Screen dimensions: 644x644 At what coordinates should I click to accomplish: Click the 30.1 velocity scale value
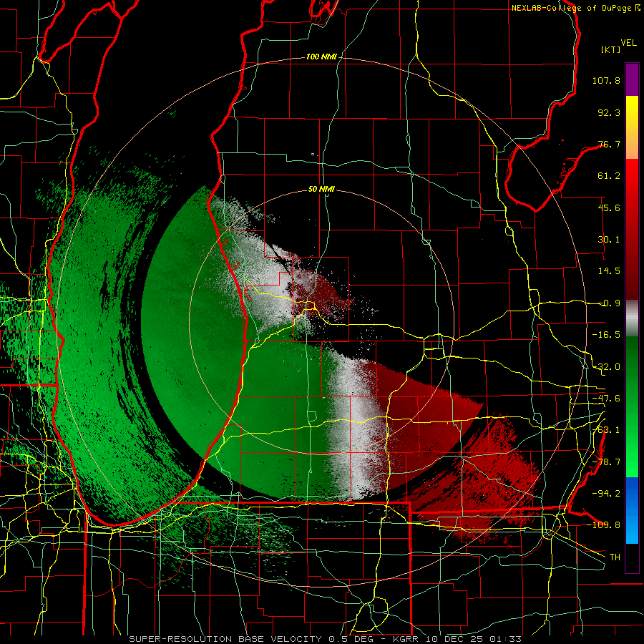click(609, 240)
